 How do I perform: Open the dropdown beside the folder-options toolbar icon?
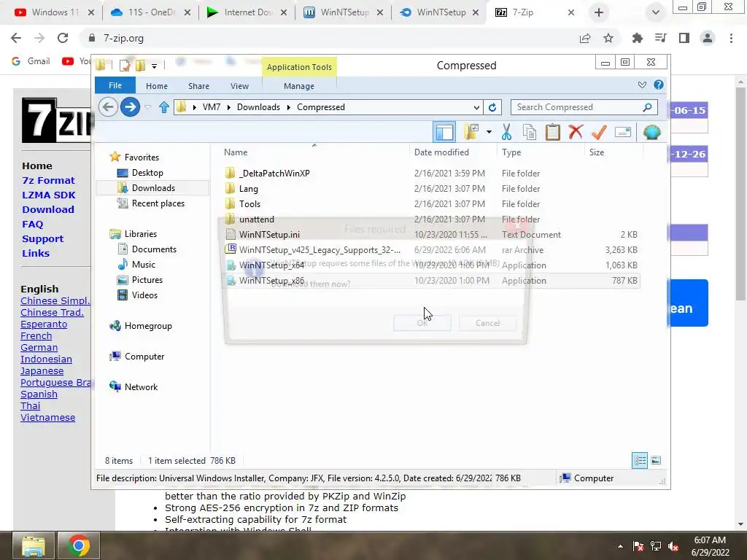click(489, 132)
